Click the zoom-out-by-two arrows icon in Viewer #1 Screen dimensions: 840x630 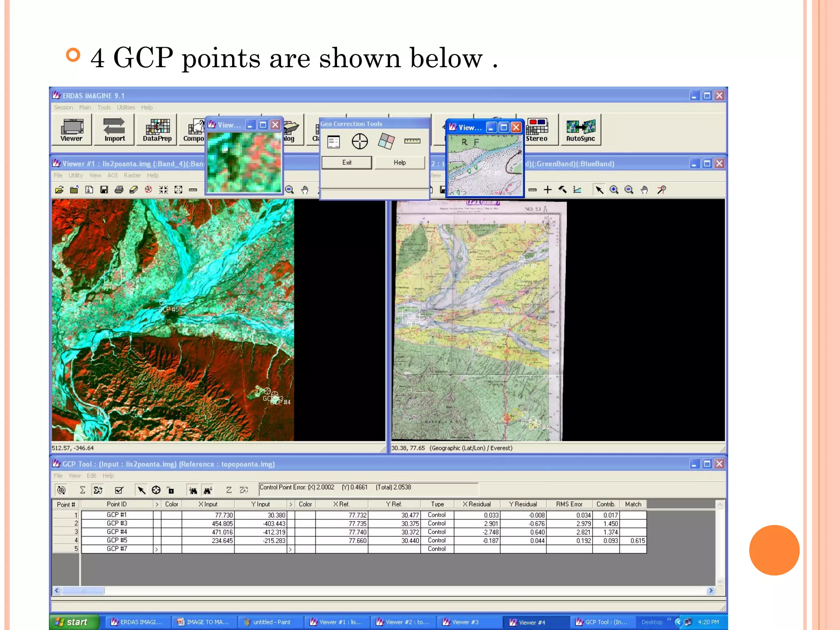pos(178,189)
